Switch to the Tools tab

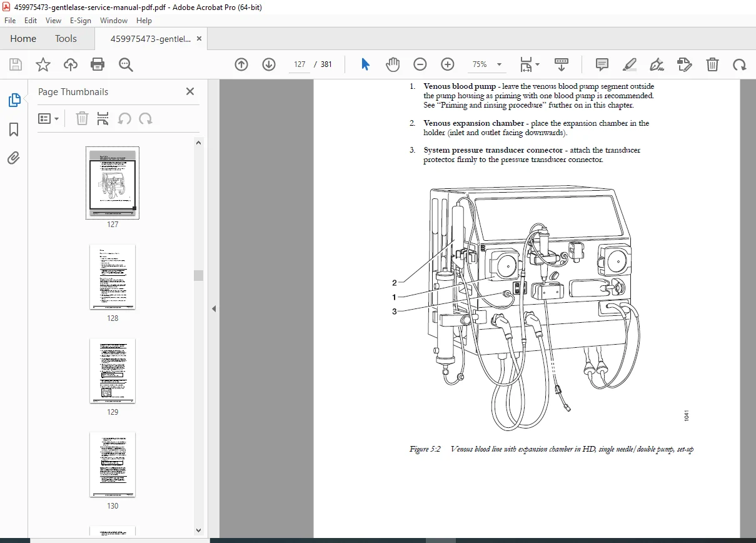click(x=66, y=38)
